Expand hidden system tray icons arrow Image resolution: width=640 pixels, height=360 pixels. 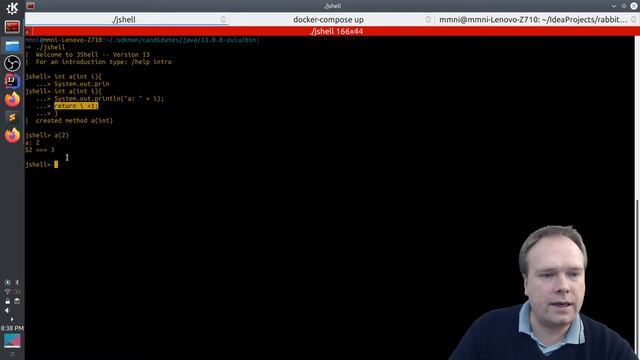(12, 319)
